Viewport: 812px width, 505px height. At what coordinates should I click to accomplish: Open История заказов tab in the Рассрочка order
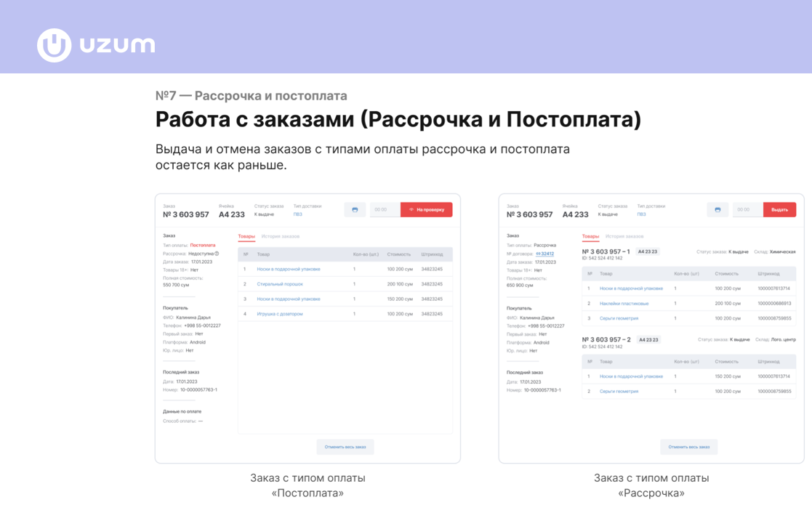(x=624, y=236)
